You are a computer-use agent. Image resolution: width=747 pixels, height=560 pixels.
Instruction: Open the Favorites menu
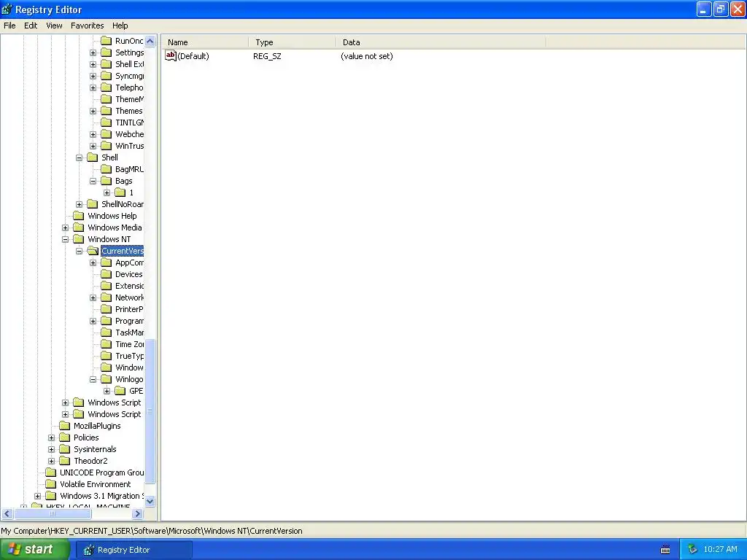pos(88,26)
